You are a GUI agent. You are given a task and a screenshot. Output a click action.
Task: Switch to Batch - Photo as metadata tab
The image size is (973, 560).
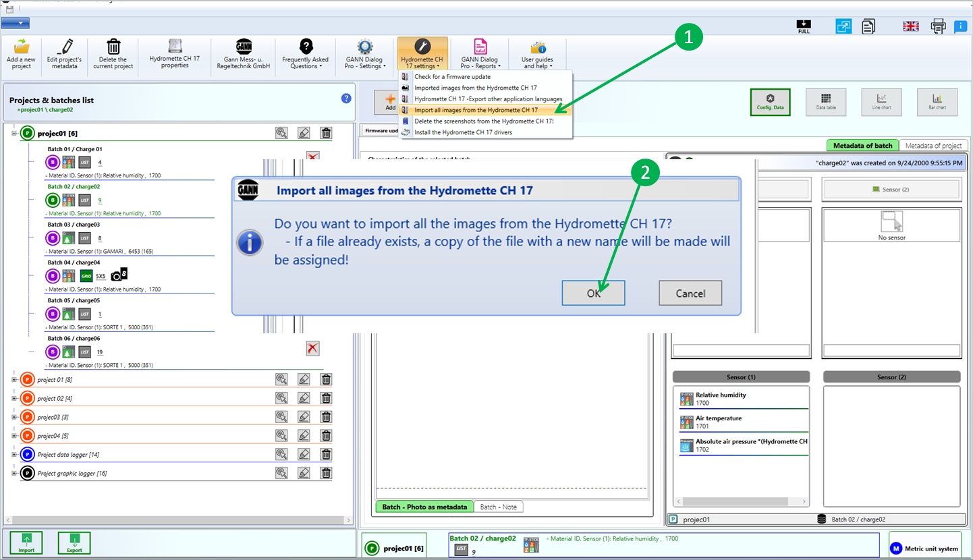424,507
